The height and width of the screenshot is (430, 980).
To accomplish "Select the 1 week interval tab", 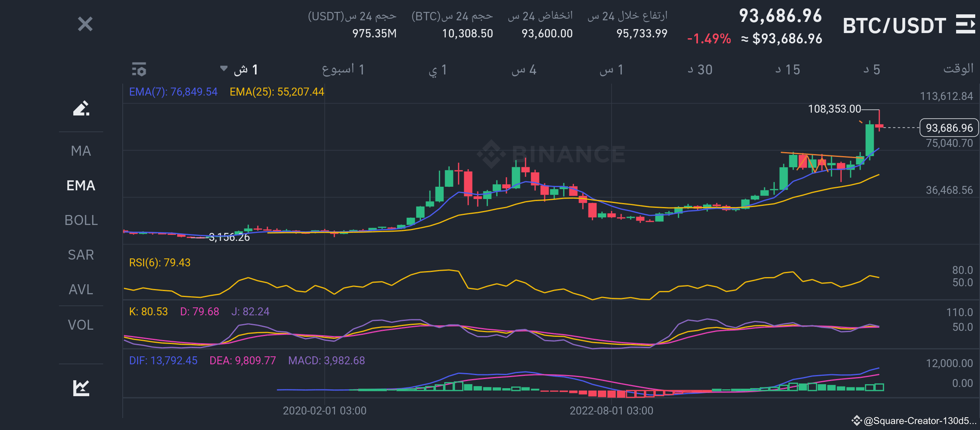I will [343, 70].
